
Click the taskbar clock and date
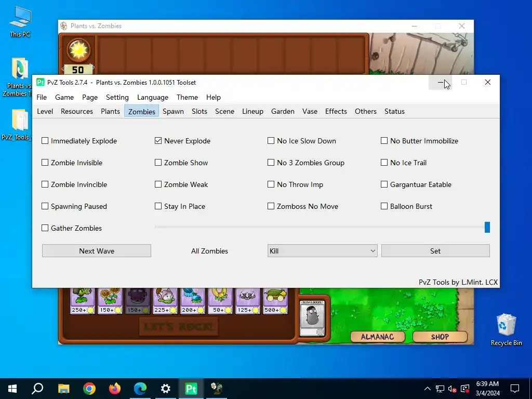coord(487,389)
